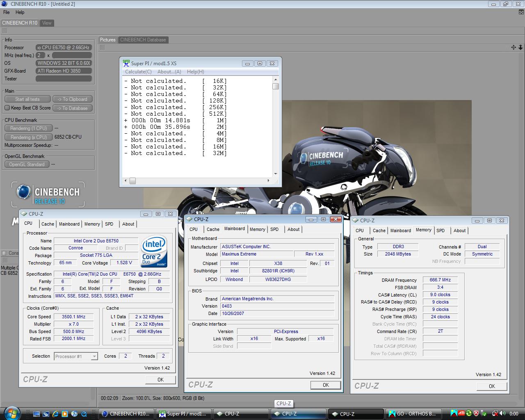Switch to GO - ORTHOS taskbar button
The width and height of the screenshot is (525, 420).
tap(414, 414)
